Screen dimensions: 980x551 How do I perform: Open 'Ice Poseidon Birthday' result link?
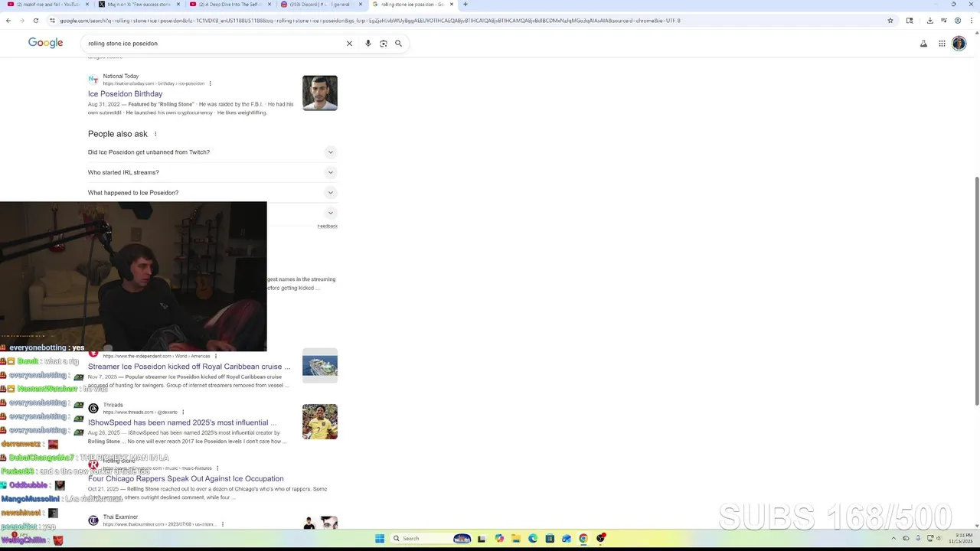coord(125,94)
